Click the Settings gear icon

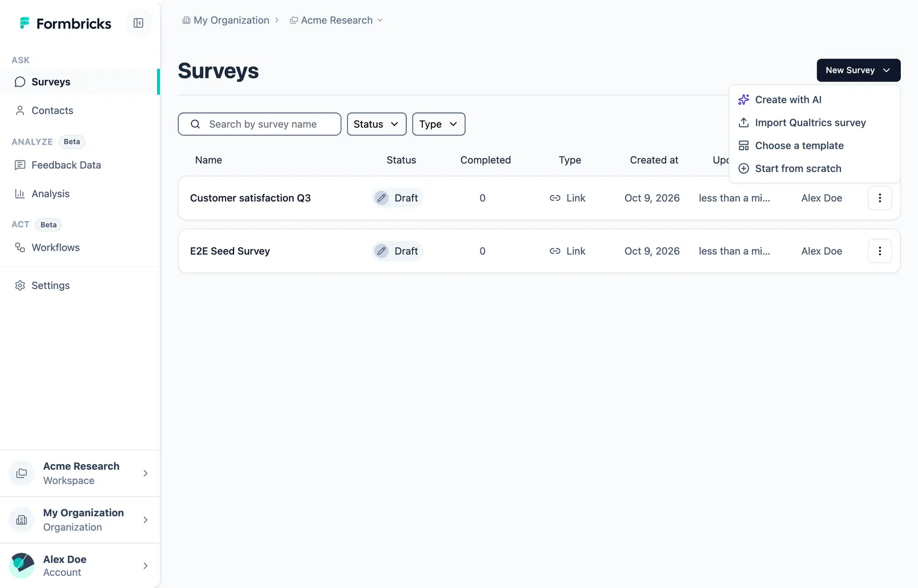(x=20, y=286)
